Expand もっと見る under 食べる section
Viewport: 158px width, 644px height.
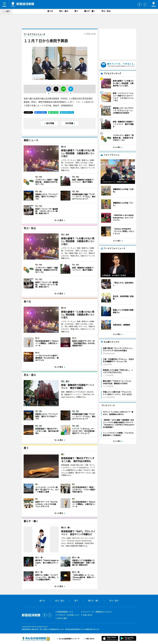(x=60, y=367)
